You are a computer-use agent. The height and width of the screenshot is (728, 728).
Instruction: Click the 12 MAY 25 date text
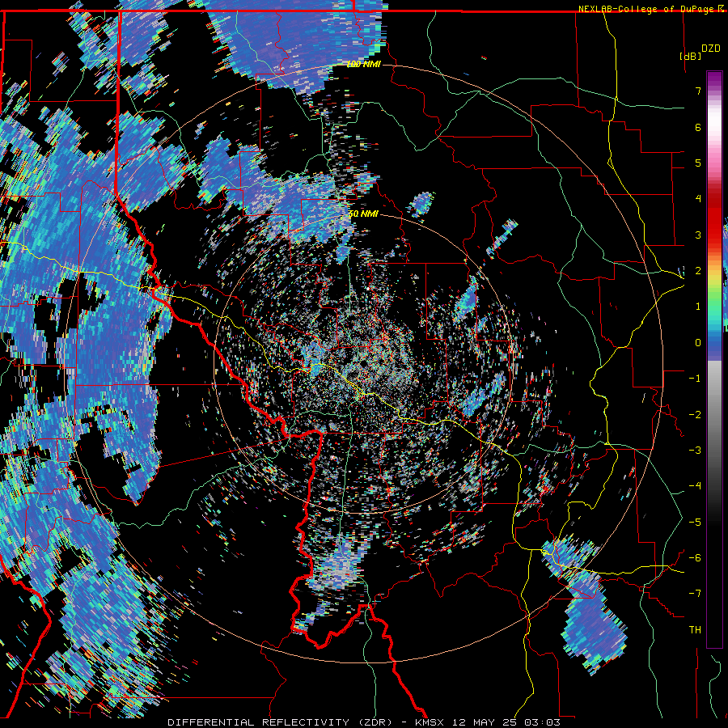[484, 722]
